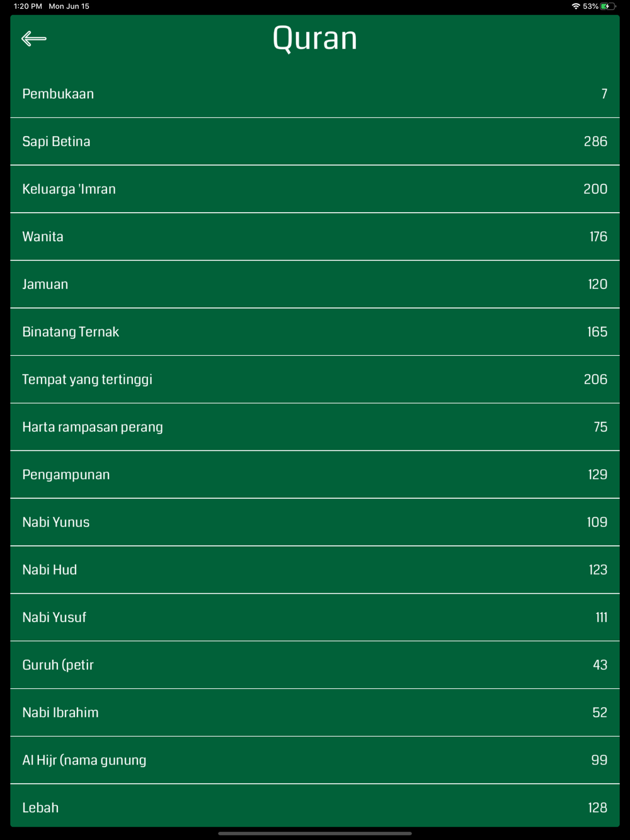The width and height of the screenshot is (630, 840).
Task: Click the Wi-Fi status icon
Action: coord(576,6)
